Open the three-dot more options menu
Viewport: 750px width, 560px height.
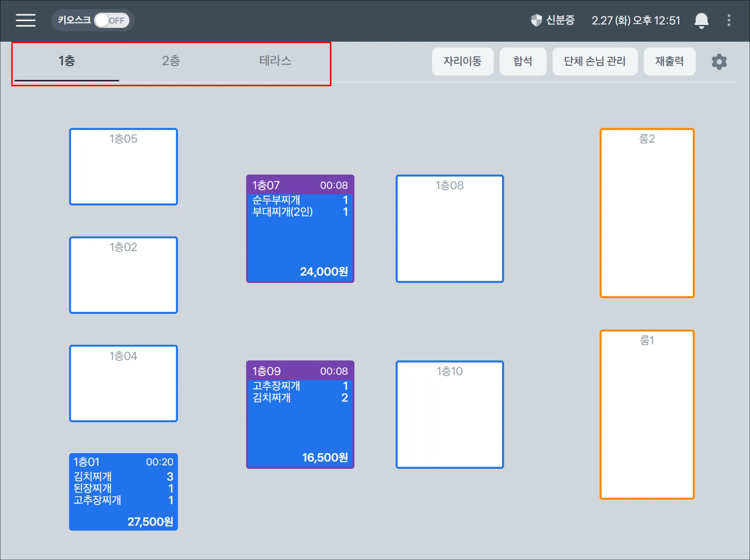[x=729, y=20]
